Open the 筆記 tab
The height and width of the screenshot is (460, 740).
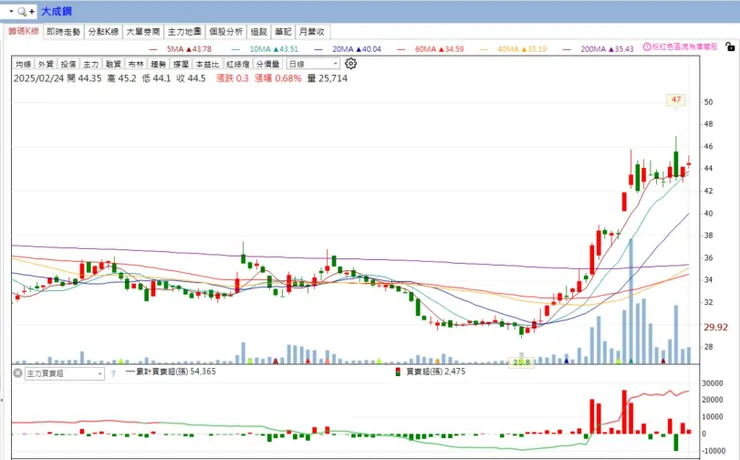pos(283,32)
